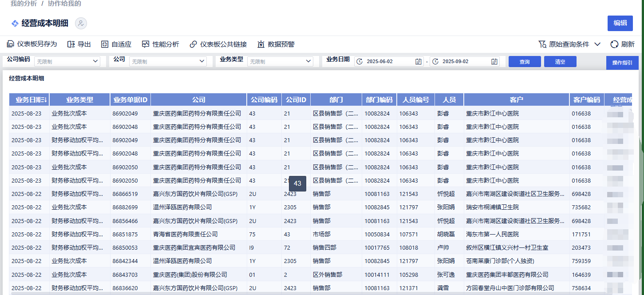Click the 业务类型 column header
This screenshot has height=295, width=644.
(x=80, y=100)
